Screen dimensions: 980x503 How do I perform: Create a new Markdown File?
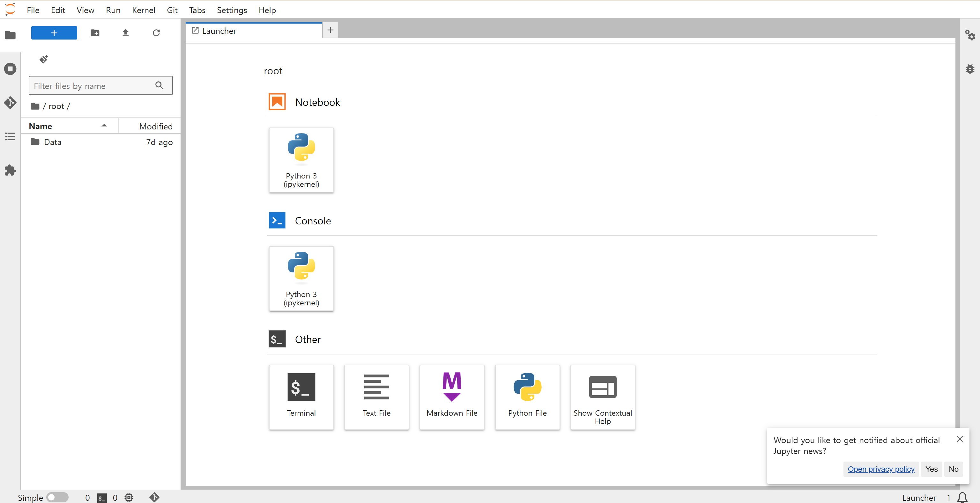(452, 397)
